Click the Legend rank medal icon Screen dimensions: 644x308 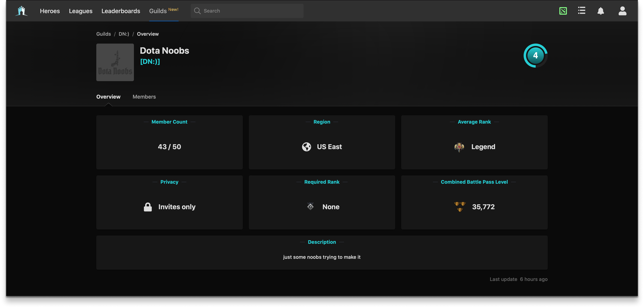point(459,147)
